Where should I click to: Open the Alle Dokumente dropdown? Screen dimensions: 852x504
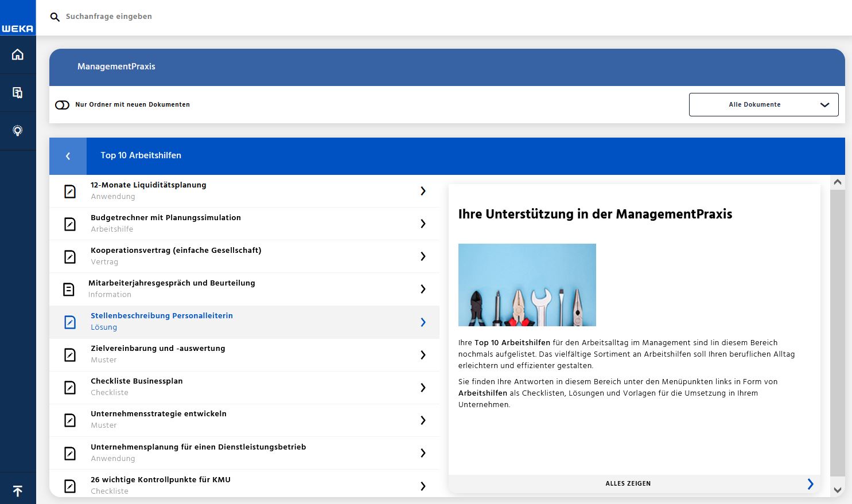(x=763, y=105)
